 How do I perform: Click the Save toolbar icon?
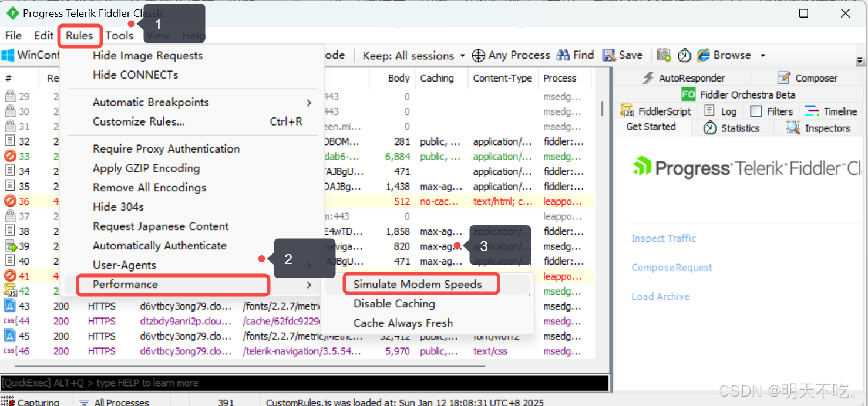(x=609, y=55)
